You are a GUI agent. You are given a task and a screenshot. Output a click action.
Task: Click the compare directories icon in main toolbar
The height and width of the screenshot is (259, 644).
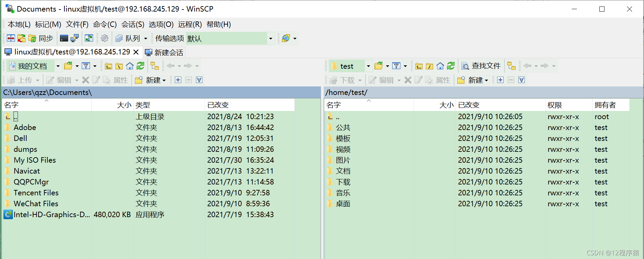(x=11, y=38)
